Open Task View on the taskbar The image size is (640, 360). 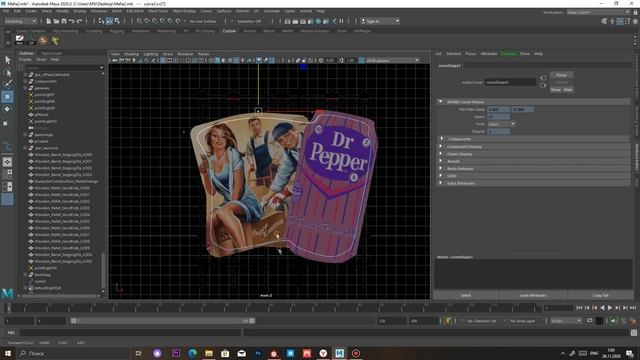139,353
